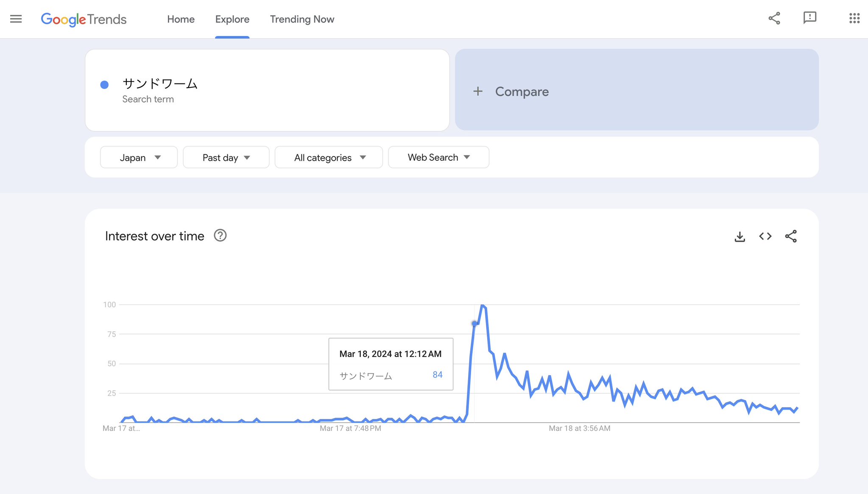The image size is (868, 494).
Task: Download the Interest over time CSV
Action: point(740,237)
